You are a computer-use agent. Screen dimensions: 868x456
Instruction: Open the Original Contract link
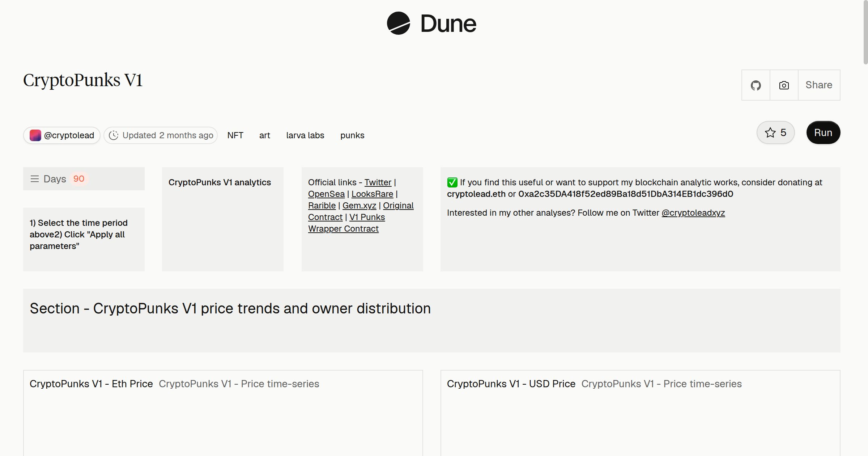(x=398, y=206)
